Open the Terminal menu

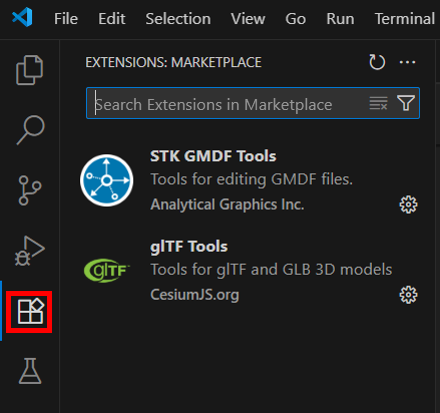point(405,18)
